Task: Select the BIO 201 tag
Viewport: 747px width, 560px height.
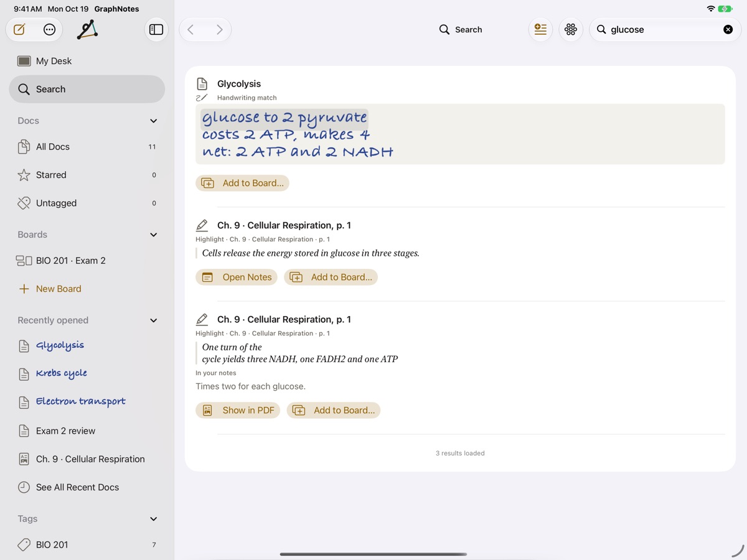Action: click(87, 544)
